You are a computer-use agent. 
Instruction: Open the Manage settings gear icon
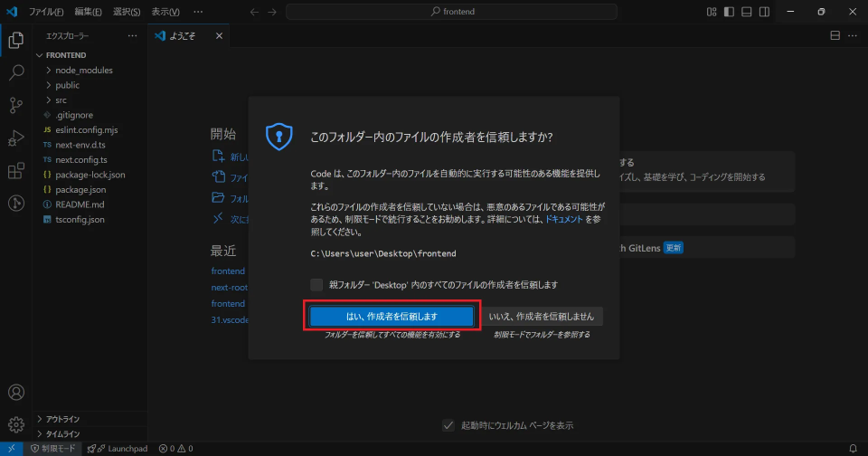pos(16,424)
